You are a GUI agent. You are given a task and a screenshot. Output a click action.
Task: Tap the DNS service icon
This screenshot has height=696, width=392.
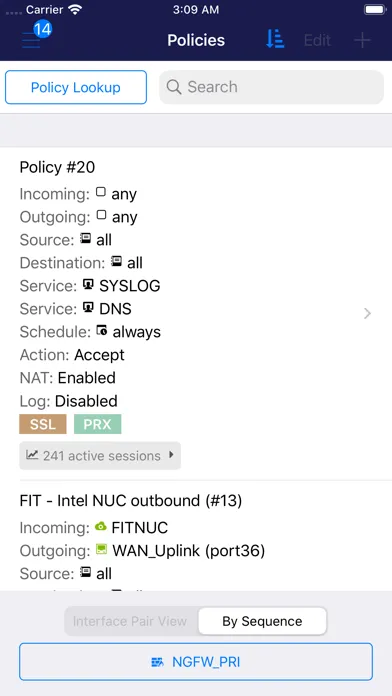tap(88, 307)
